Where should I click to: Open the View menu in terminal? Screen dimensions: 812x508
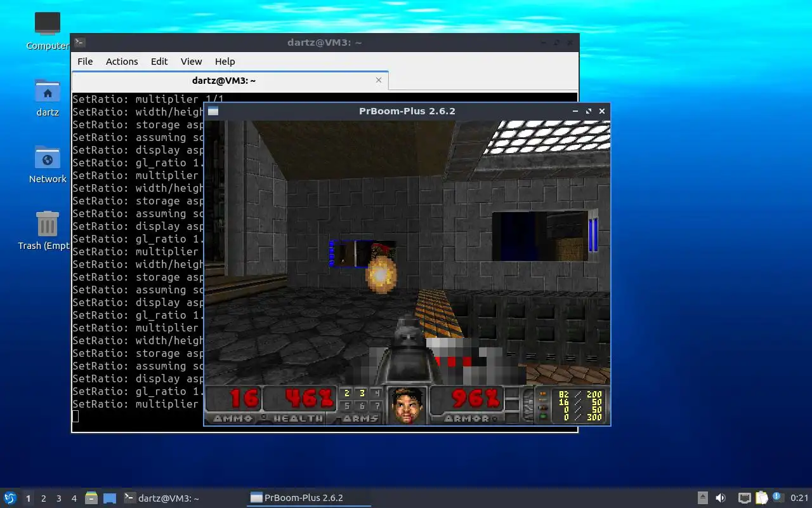(x=191, y=62)
